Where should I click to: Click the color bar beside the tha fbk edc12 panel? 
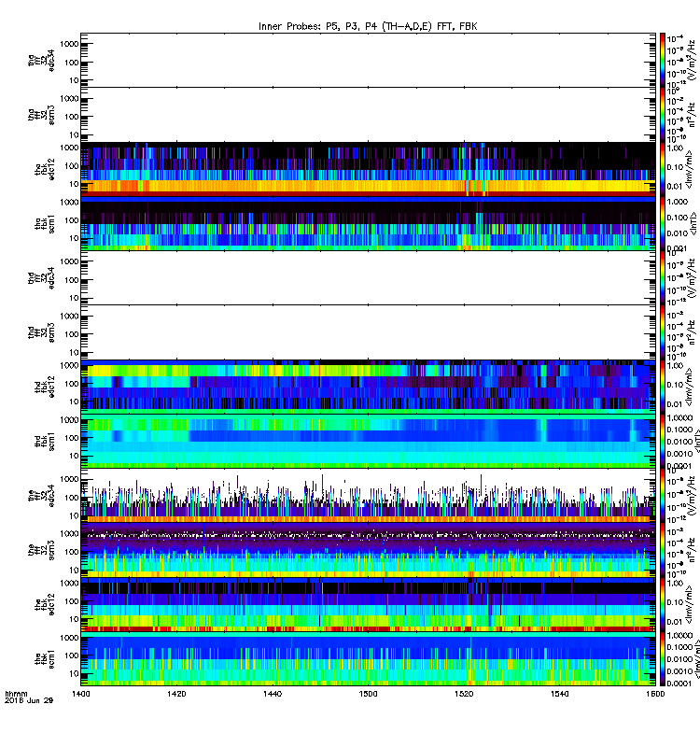click(x=663, y=169)
